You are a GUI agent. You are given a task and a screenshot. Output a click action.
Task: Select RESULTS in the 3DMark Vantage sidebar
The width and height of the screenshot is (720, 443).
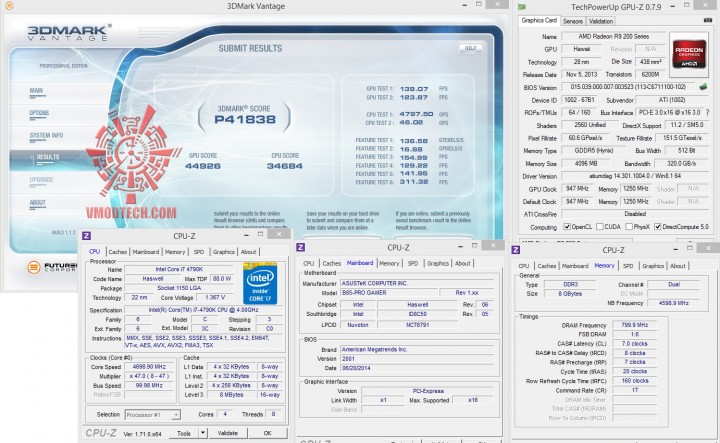coord(48,157)
